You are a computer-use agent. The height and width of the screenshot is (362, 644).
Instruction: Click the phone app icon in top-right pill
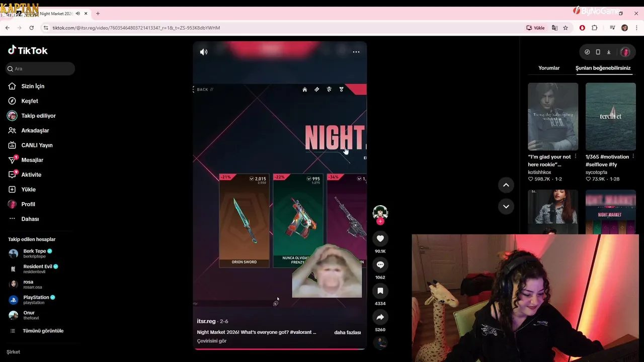(x=598, y=52)
